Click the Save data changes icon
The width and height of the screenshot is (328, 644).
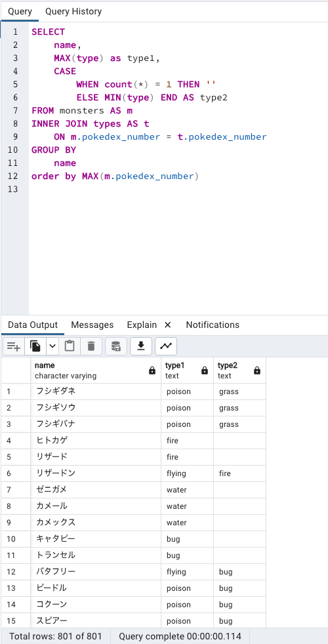pos(116,346)
